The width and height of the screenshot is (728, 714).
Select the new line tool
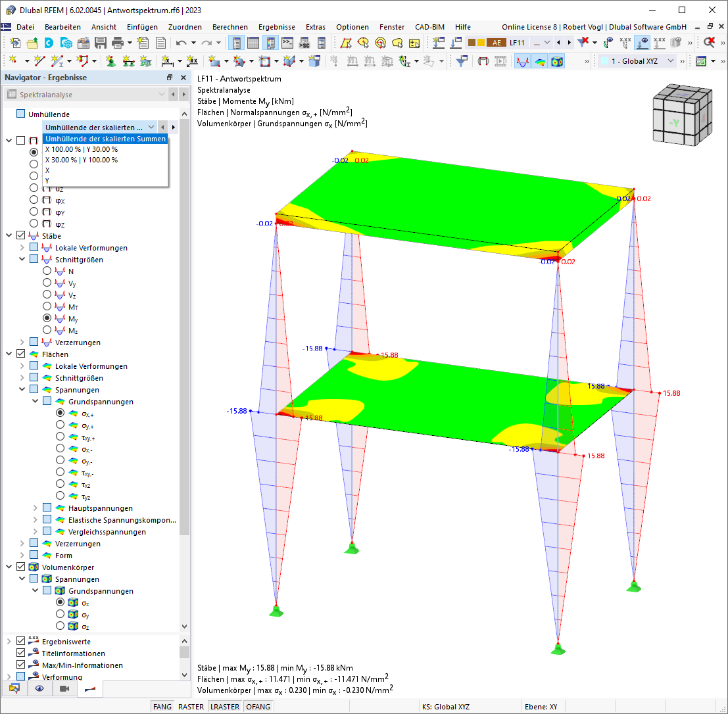pyautogui.click(x=39, y=61)
